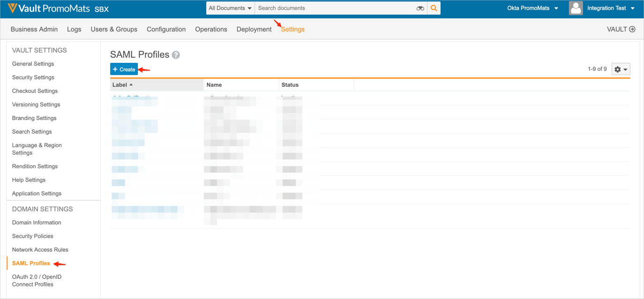Open the Okta PromoMats vault selector
This screenshot has width=644, height=299.
click(532, 8)
